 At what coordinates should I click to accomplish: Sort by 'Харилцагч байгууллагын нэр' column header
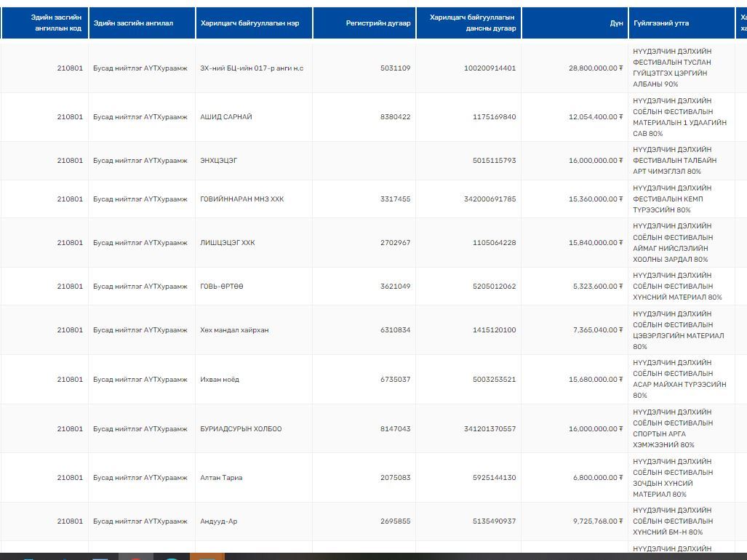249,23
